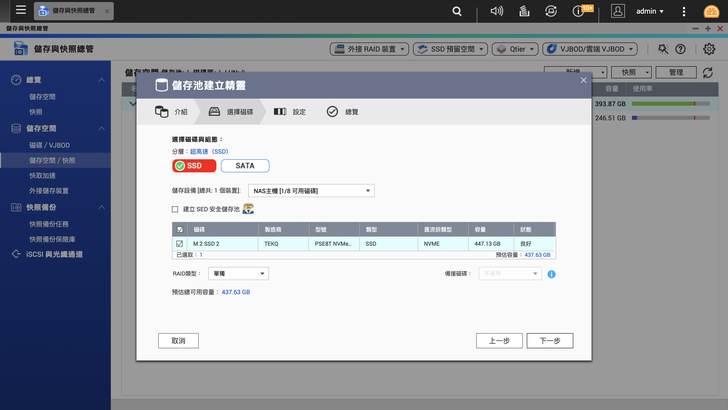The image size is (728, 410).
Task: Click the SED assistant icon next to checkbox
Action: pyautogui.click(x=248, y=209)
